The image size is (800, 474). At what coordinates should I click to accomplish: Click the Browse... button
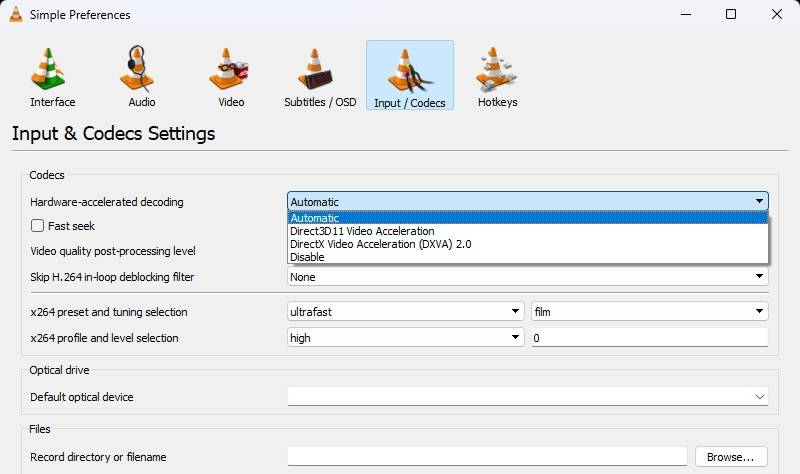coord(731,457)
